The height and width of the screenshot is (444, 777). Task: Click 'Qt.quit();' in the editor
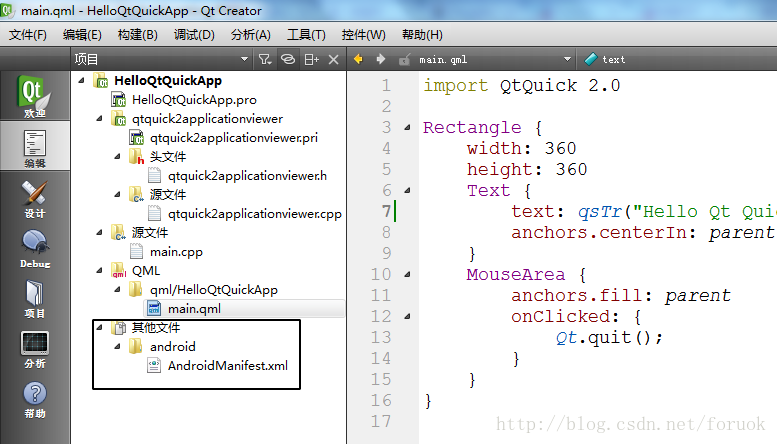click(609, 337)
